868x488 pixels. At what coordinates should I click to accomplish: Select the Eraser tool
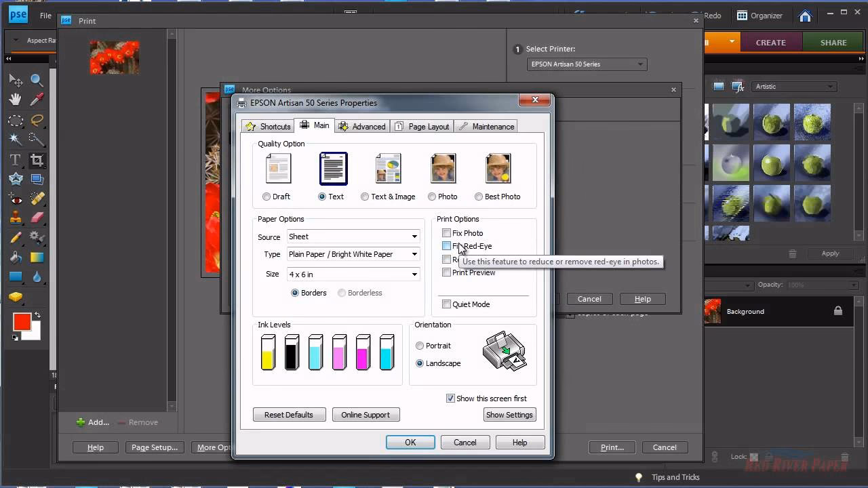coord(37,217)
